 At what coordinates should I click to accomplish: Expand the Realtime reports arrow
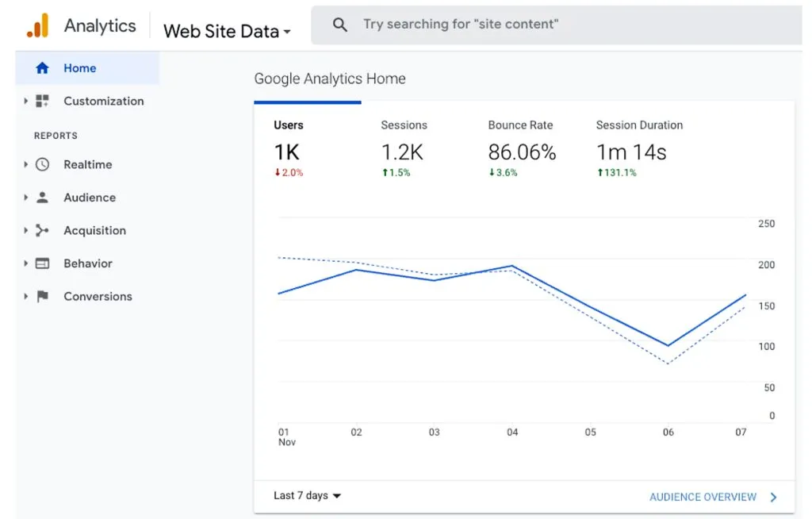[25, 164]
